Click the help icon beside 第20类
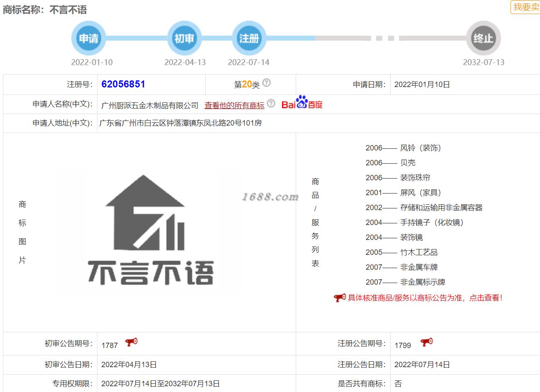This screenshot has height=392, width=540. coord(267,82)
